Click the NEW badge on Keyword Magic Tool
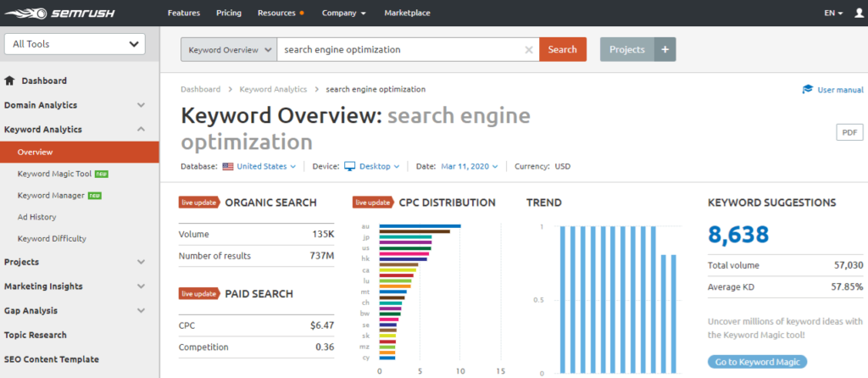Viewport: 868px width, 378px height. 102,174
